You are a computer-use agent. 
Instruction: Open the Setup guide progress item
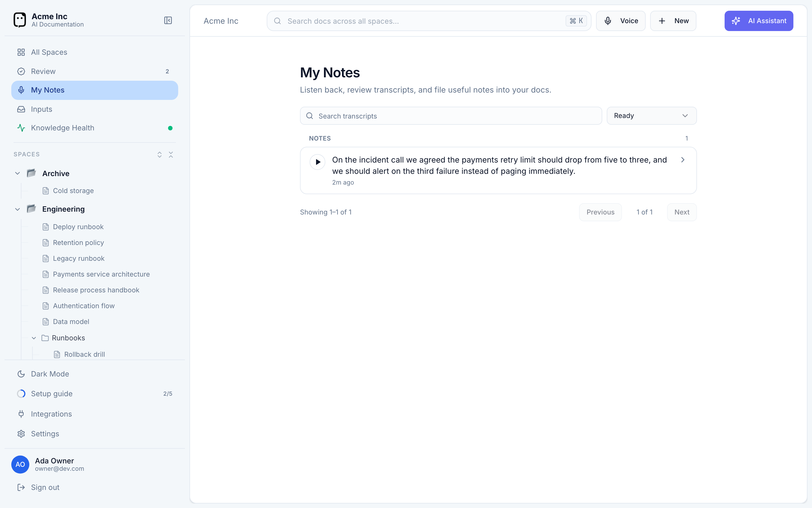point(94,394)
